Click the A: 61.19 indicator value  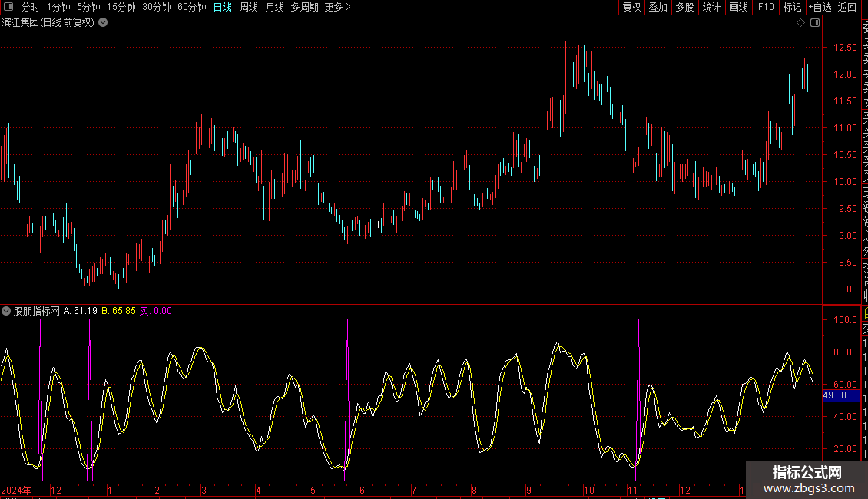80,311
